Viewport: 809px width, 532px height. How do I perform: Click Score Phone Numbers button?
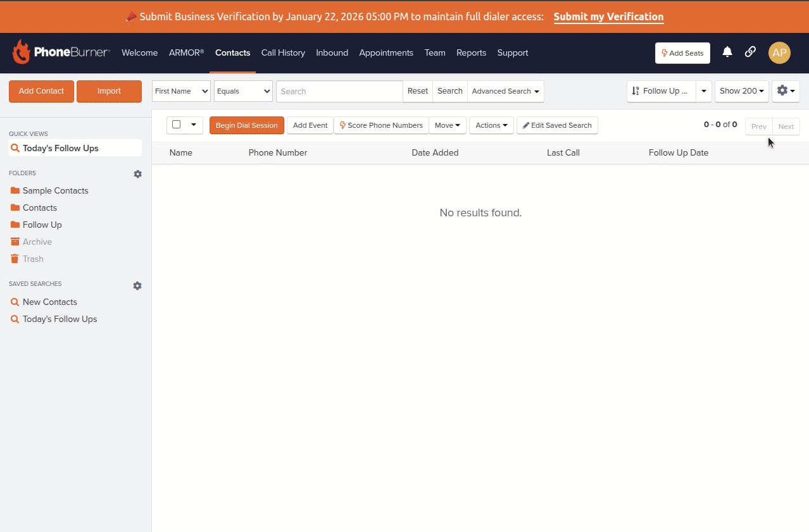381,125
